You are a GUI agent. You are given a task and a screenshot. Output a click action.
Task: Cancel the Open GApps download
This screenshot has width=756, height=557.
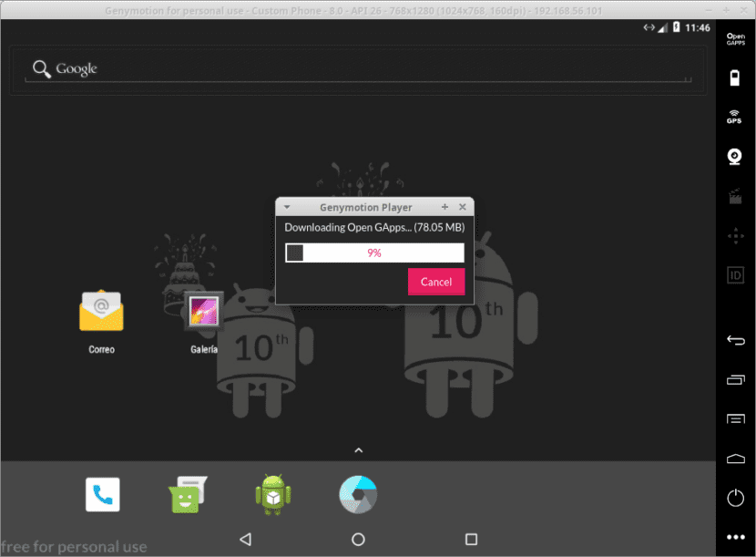click(x=436, y=282)
